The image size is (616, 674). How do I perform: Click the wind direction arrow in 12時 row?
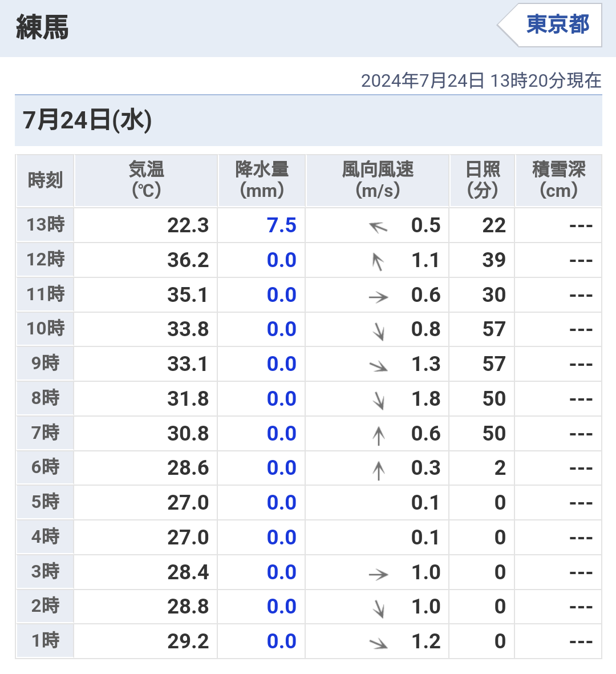pyautogui.click(x=378, y=261)
